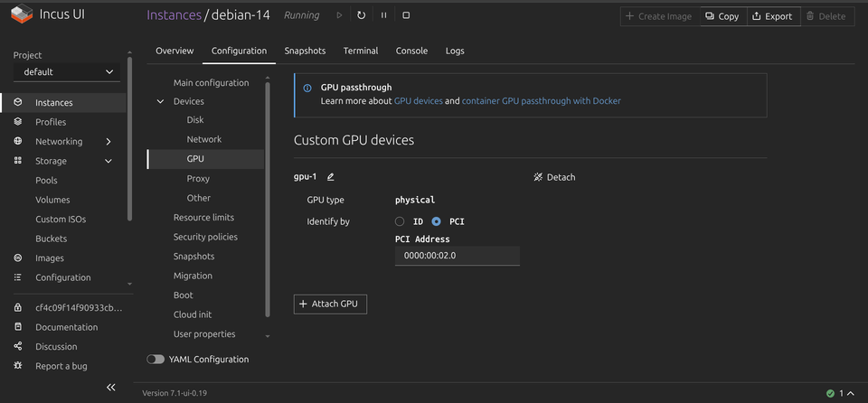Open the Console tab
The height and width of the screenshot is (403, 868).
coord(412,51)
